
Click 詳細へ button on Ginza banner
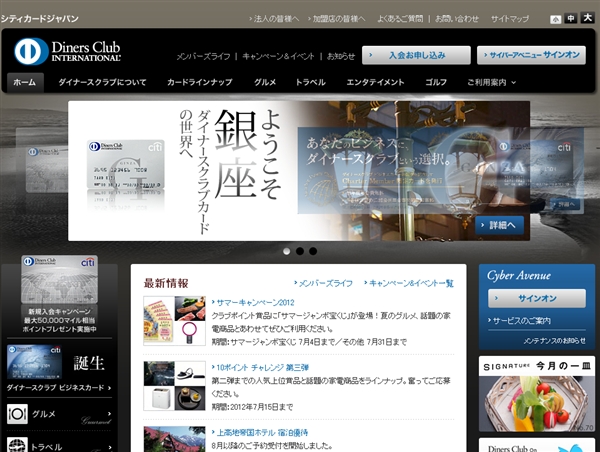(x=499, y=225)
